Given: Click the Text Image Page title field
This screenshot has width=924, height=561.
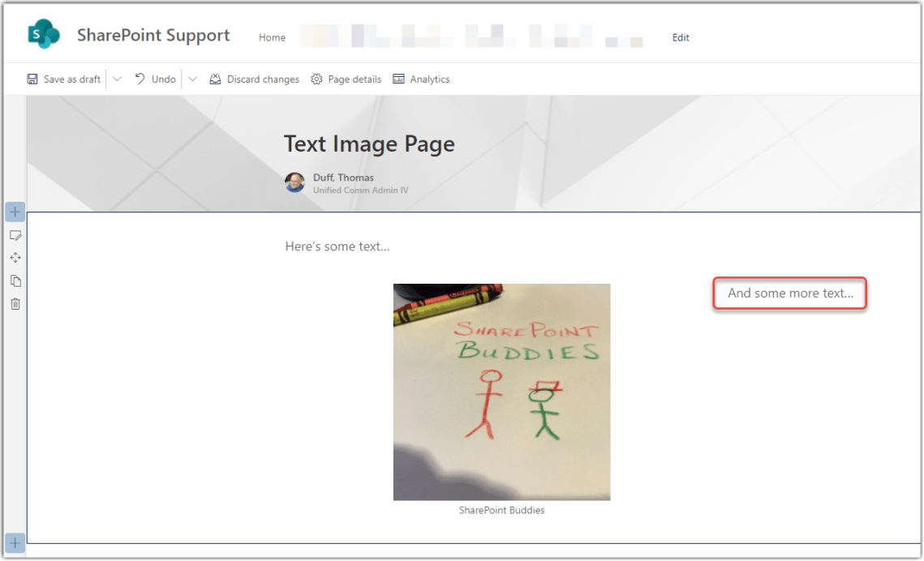Looking at the screenshot, I should (369, 143).
